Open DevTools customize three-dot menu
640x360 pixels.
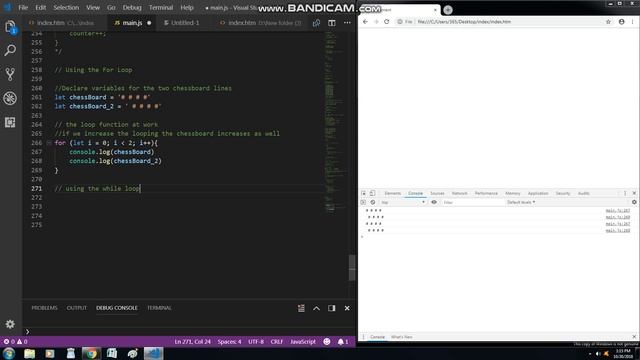[x=625, y=193]
